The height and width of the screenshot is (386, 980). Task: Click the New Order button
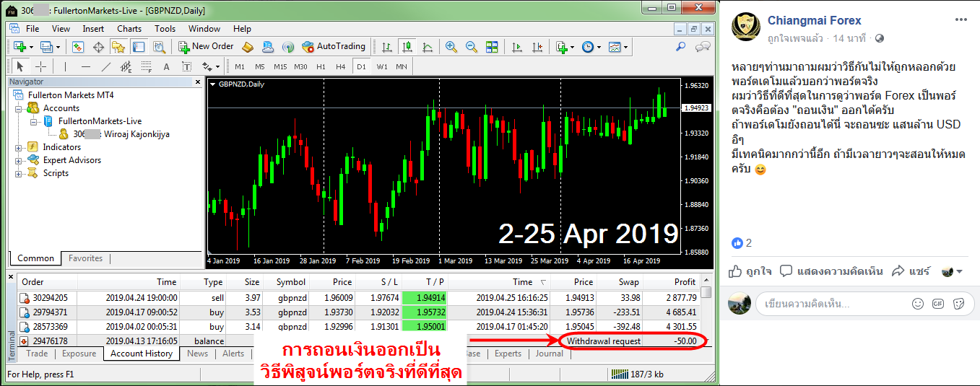[206, 46]
